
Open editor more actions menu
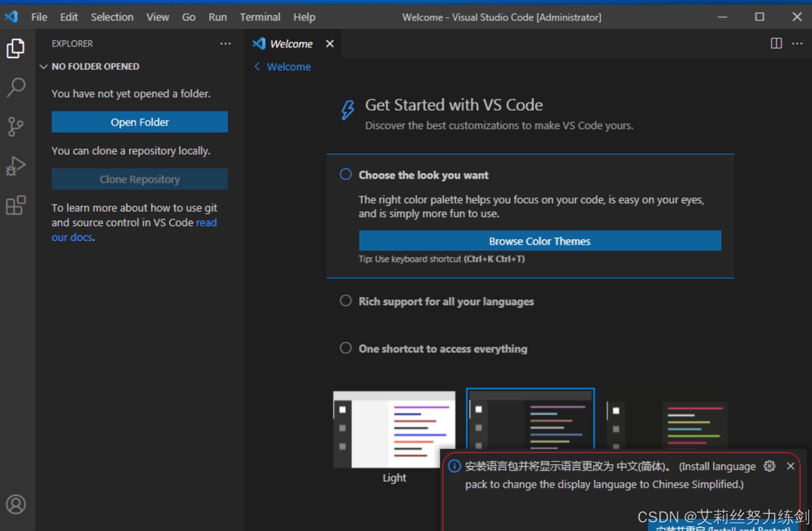tap(797, 43)
